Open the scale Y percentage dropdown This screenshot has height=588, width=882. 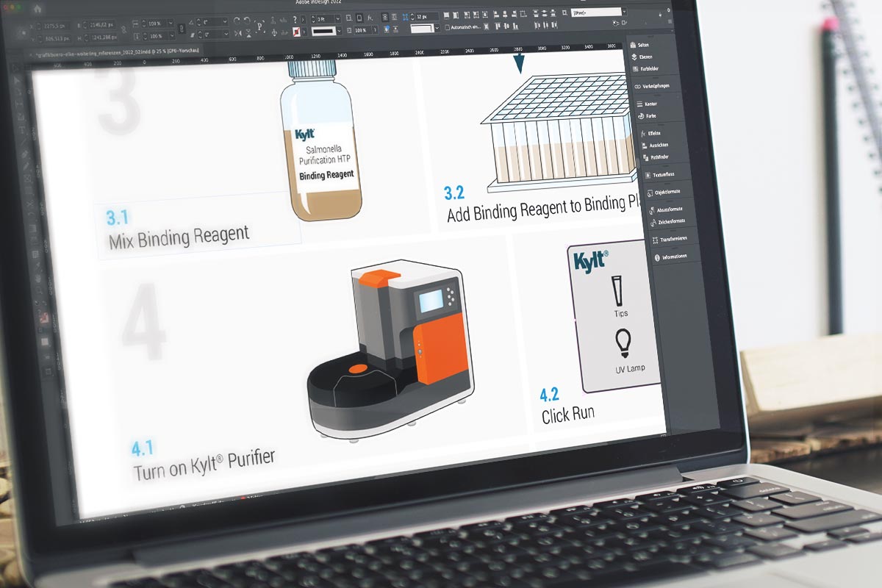pyautogui.click(x=171, y=36)
